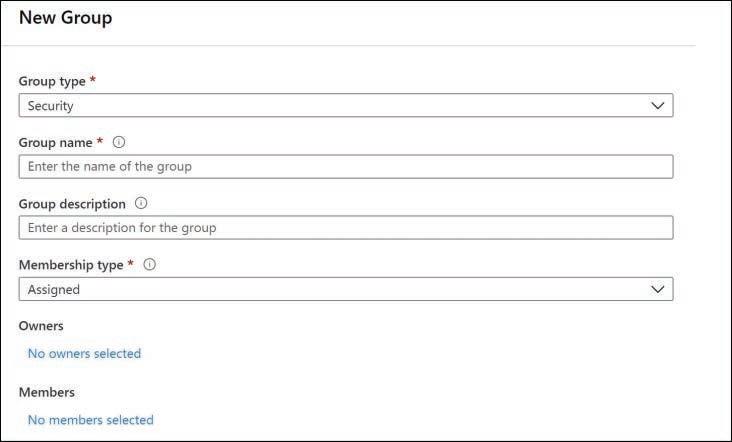Open the Group type combo box showing Security

pos(345,105)
